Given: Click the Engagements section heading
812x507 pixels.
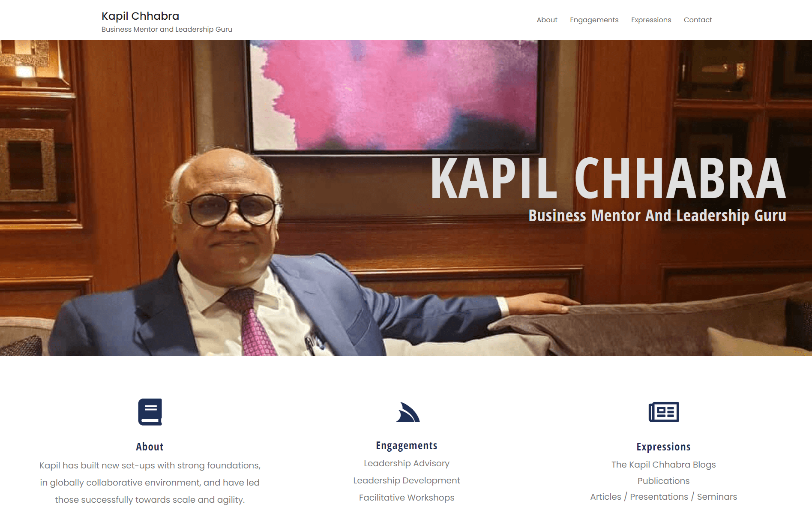Looking at the screenshot, I should (x=407, y=446).
